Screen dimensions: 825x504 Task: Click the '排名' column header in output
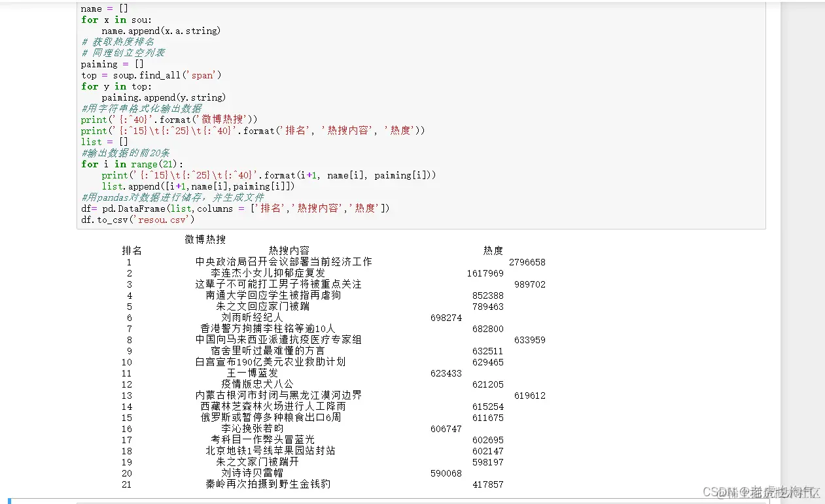tap(132, 250)
